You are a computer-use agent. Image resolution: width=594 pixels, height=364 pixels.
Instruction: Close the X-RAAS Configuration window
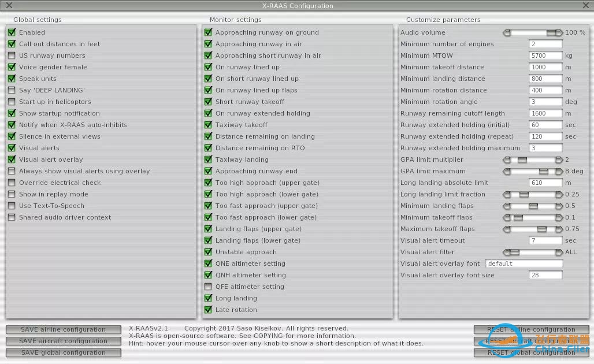tap(9, 6)
